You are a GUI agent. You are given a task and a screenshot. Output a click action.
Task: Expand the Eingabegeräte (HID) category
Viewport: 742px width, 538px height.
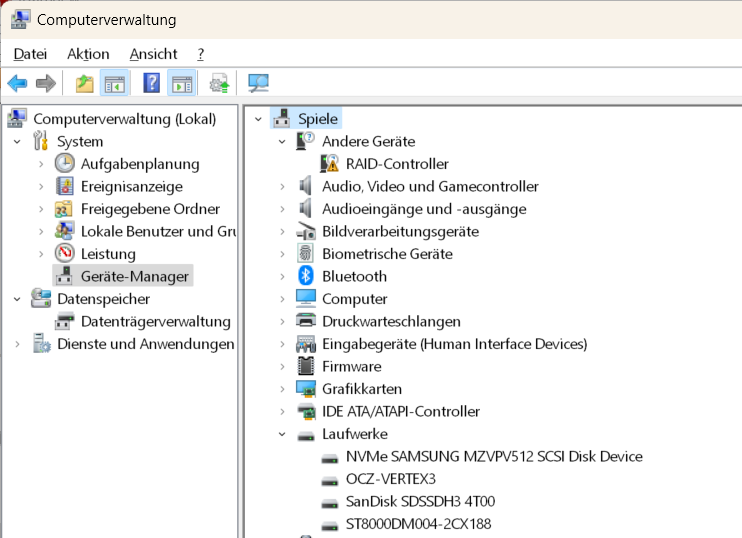click(x=283, y=344)
